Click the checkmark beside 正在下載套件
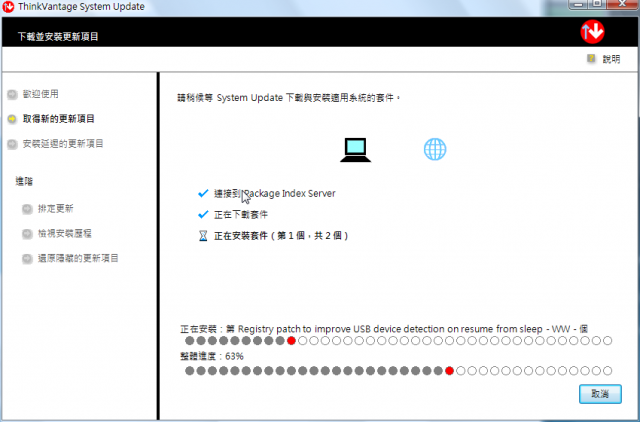This screenshot has width=640, height=422. point(203,214)
